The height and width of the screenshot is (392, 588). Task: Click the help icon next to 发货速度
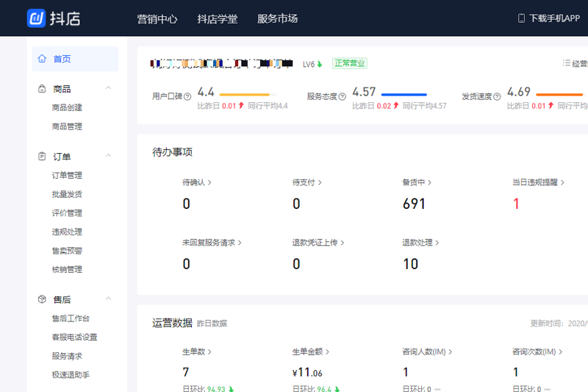[x=497, y=96]
